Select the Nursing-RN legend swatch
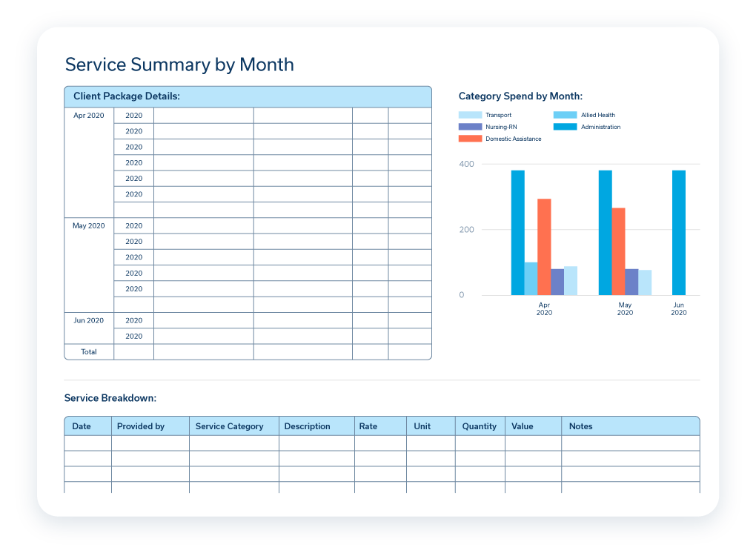Image resolution: width=756 pixels, height=556 pixels. [x=470, y=127]
